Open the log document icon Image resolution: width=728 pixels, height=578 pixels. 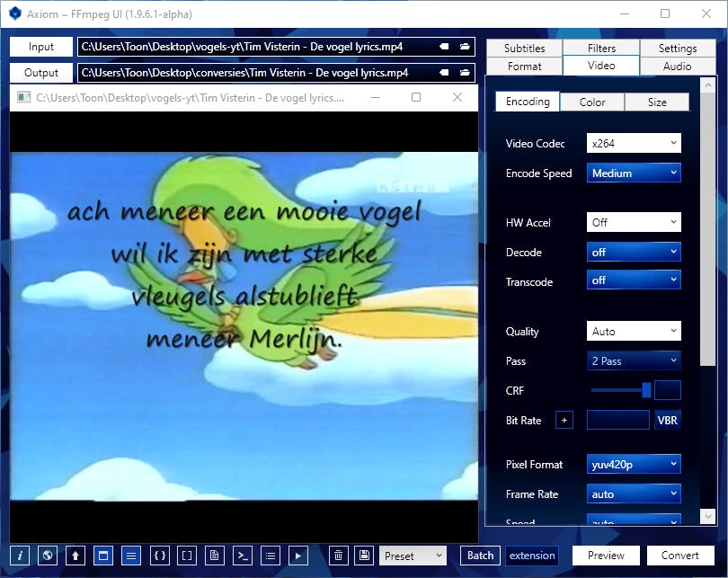(215, 556)
